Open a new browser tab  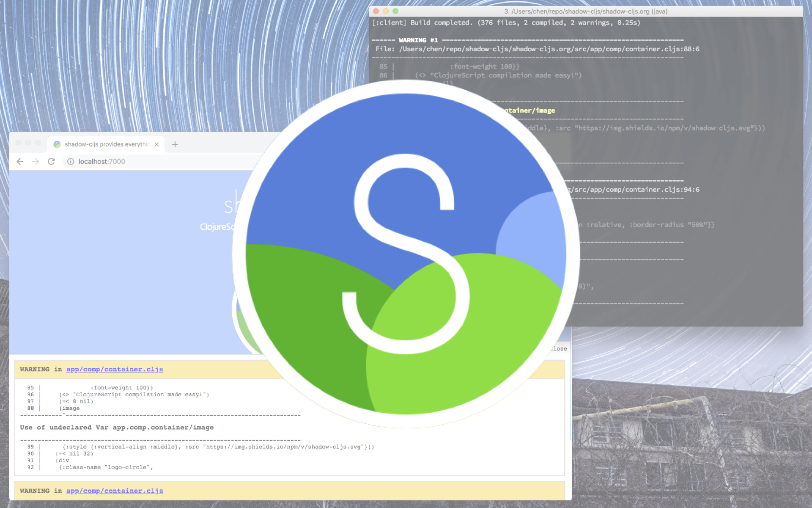(x=175, y=144)
